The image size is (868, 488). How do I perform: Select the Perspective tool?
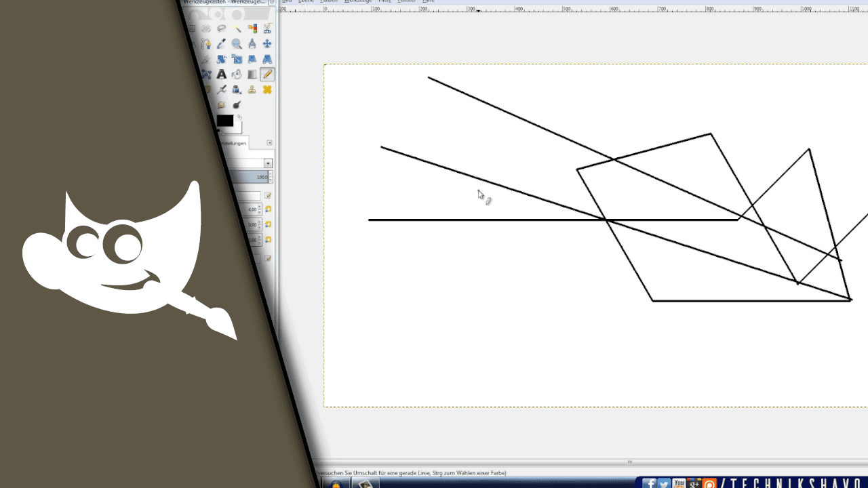pos(267,59)
